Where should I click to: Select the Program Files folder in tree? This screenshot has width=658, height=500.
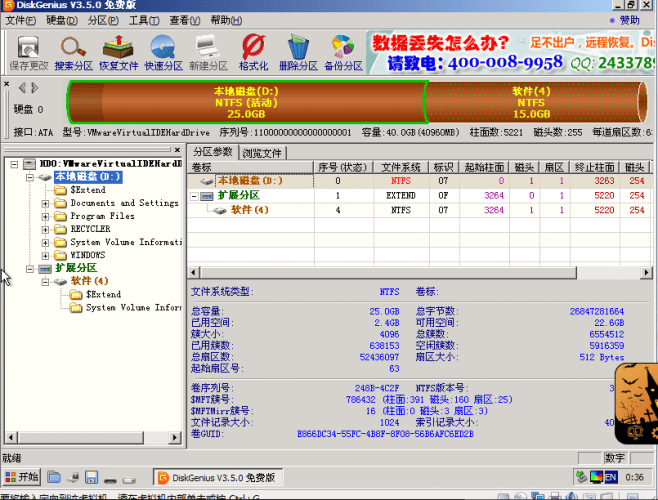tap(102, 216)
